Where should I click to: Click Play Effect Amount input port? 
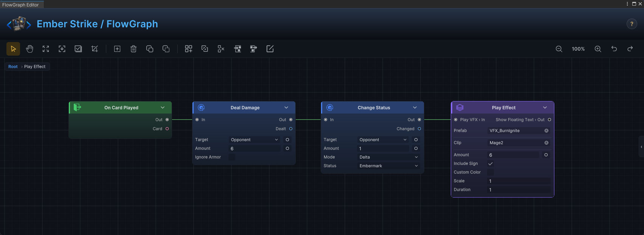546,155
